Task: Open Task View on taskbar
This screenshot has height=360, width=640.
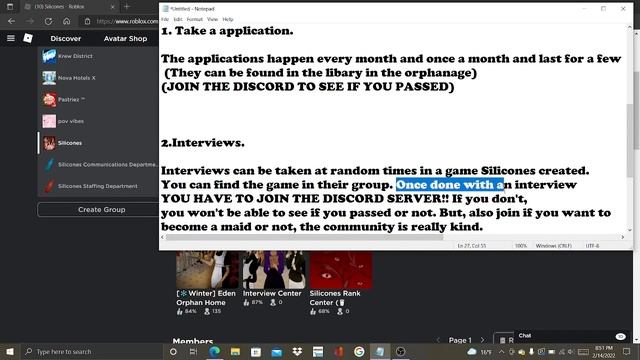Action: (193, 351)
